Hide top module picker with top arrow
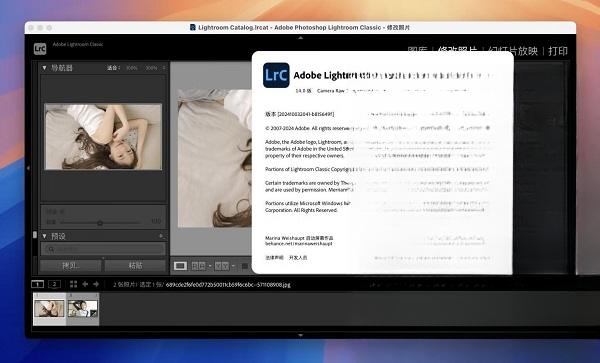 coord(300,38)
